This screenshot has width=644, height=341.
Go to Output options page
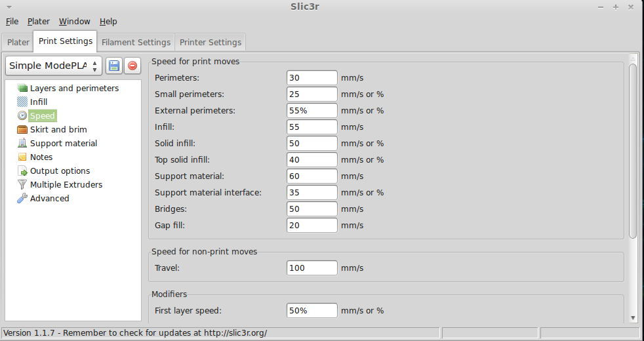tap(60, 170)
